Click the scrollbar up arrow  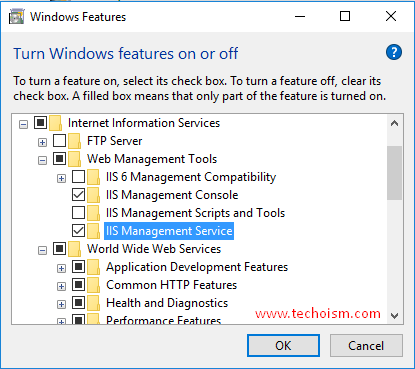point(395,124)
